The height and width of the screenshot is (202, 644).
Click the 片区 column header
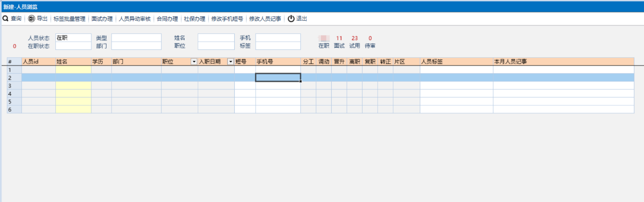[x=406, y=61]
